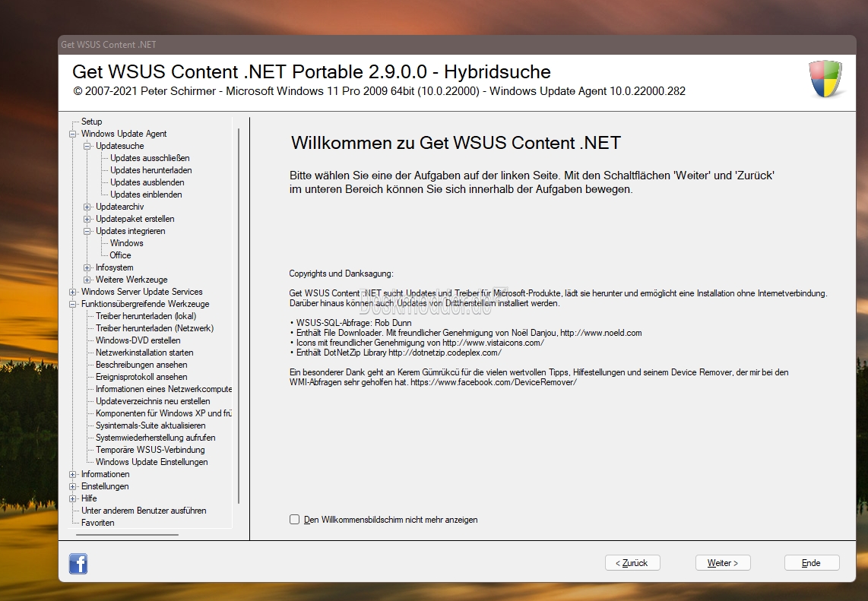
Task: Click the http://dotnetzip.codeplex.com/ text
Action: 445,353
